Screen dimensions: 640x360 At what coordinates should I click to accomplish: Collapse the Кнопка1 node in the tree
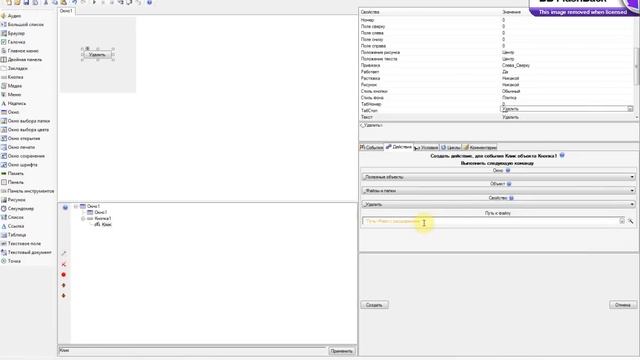pyautogui.click(x=83, y=219)
